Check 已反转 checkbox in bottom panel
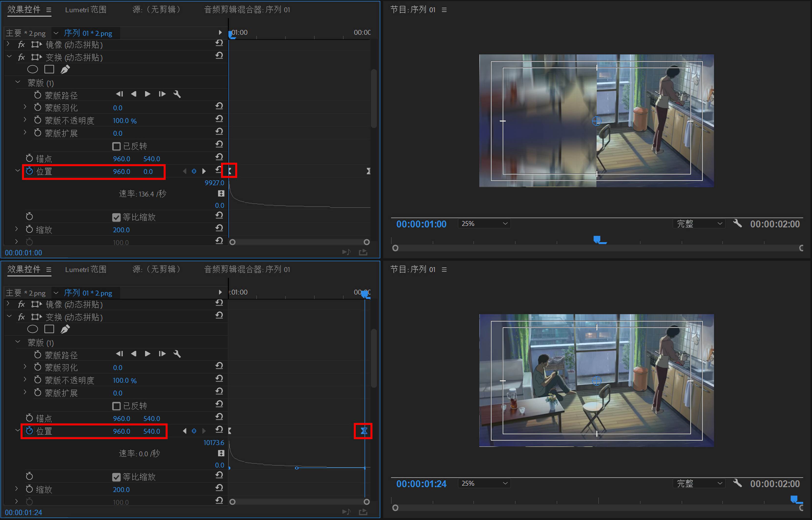 [x=116, y=406]
